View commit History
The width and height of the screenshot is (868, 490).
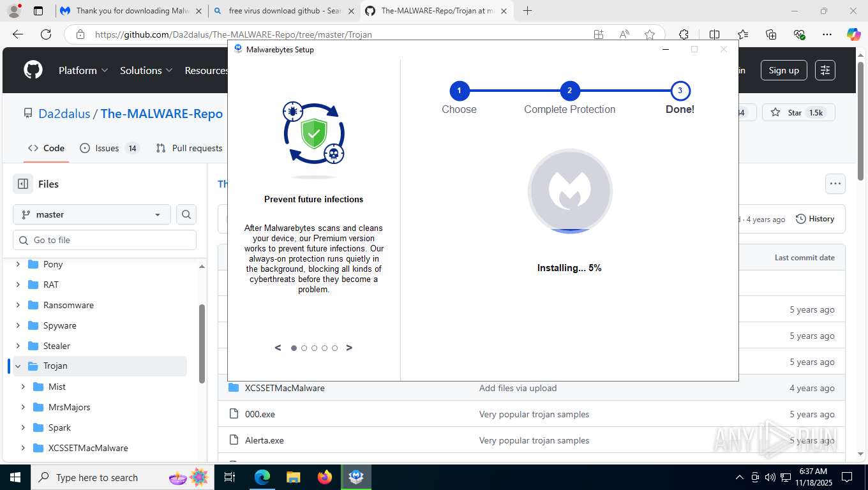[815, 219]
